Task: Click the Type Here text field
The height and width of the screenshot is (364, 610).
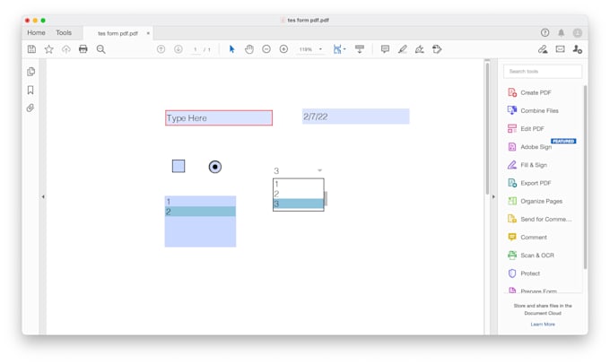Action: pyautogui.click(x=219, y=117)
